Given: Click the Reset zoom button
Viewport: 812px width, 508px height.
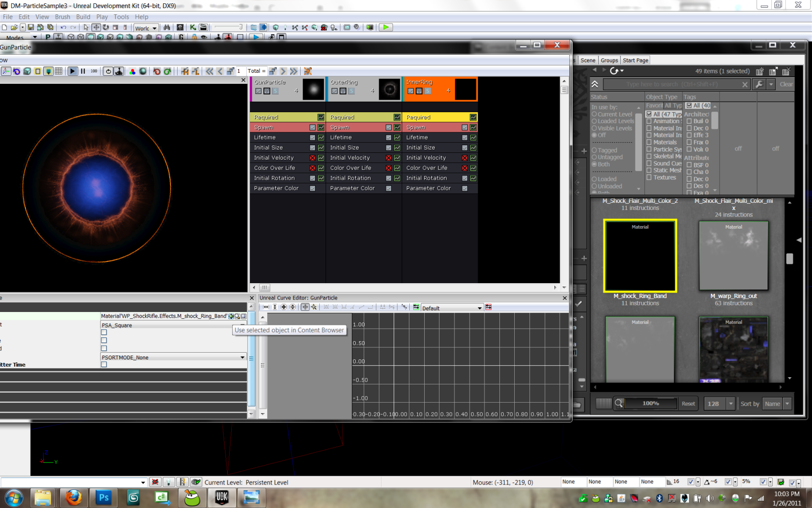Looking at the screenshot, I should coord(688,404).
